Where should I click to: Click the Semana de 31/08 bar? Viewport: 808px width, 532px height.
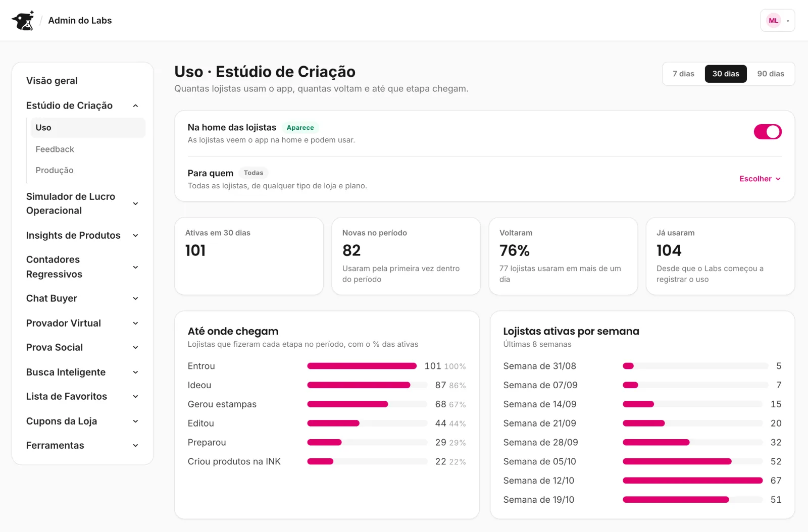695,366
